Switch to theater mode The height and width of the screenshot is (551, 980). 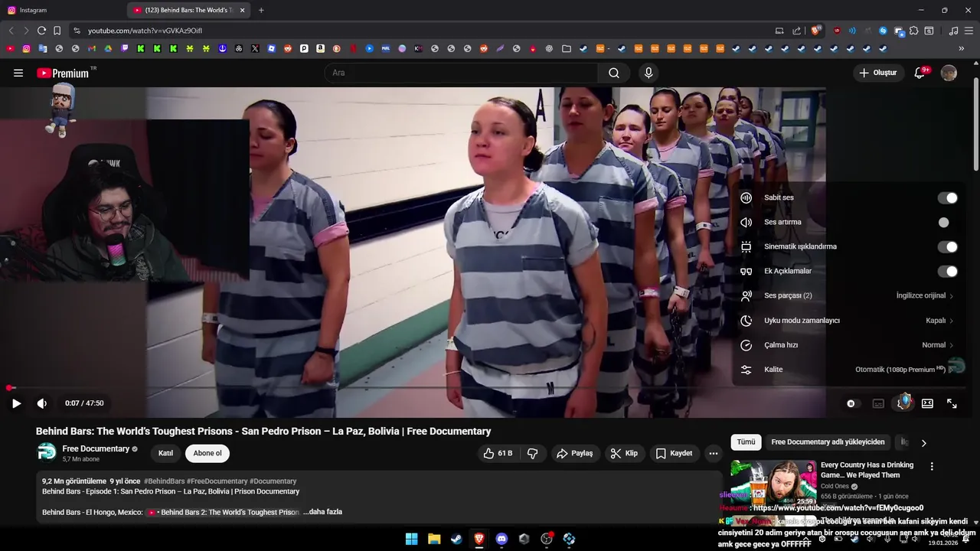[927, 403]
